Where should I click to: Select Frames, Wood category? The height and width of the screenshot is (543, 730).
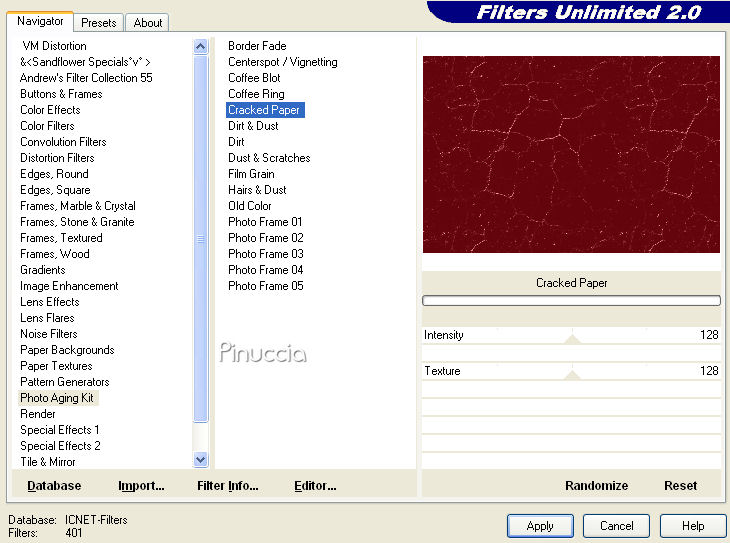[54, 254]
